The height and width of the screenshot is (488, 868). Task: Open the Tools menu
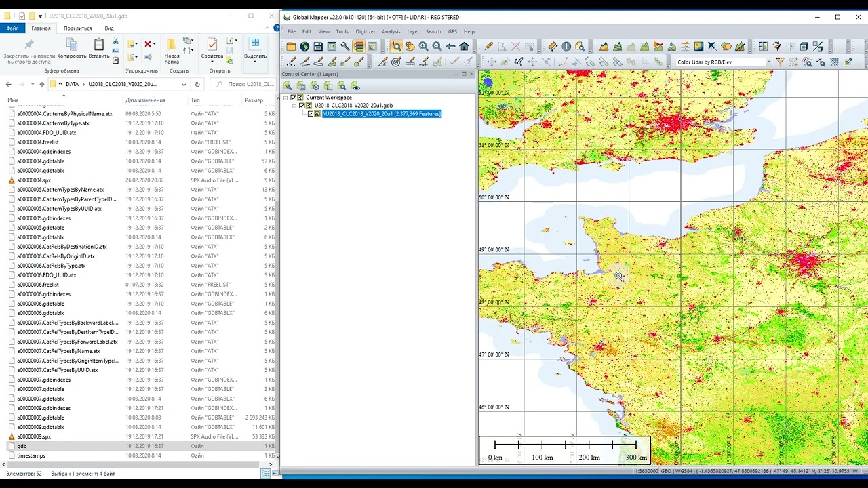[342, 31]
